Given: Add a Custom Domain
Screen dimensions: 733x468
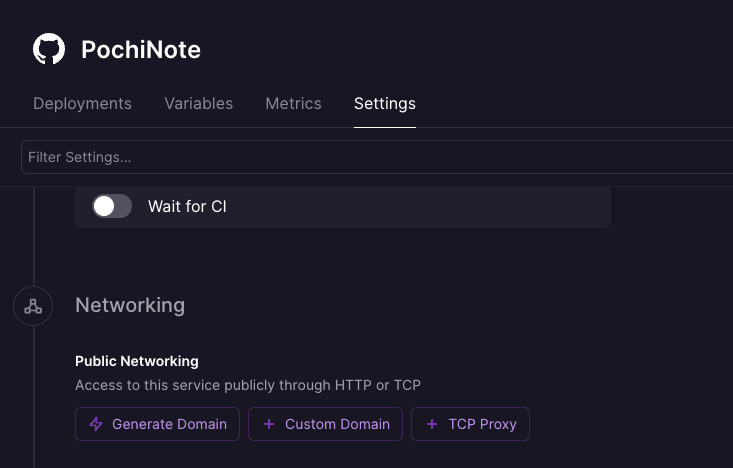Looking at the screenshot, I should tap(325, 424).
